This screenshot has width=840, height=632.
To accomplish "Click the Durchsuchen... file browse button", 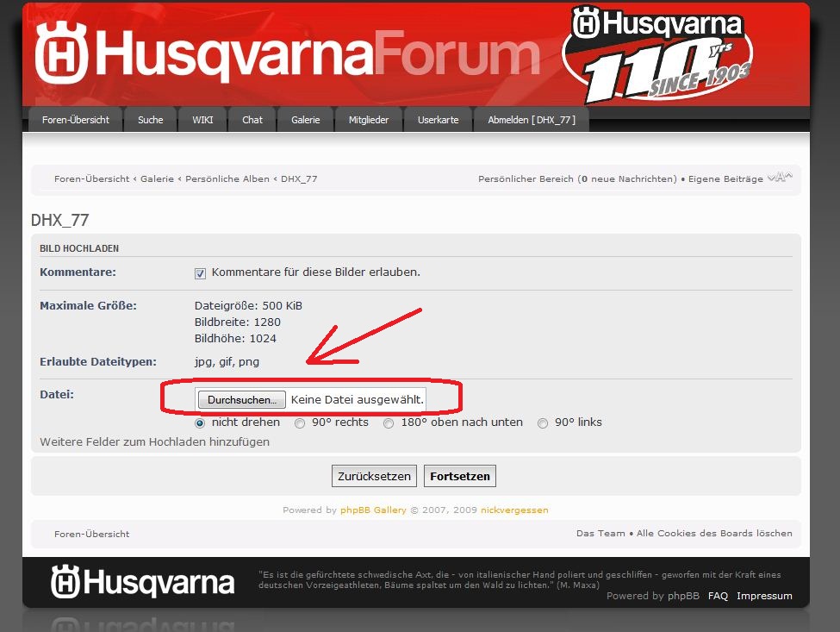I will click(241, 399).
